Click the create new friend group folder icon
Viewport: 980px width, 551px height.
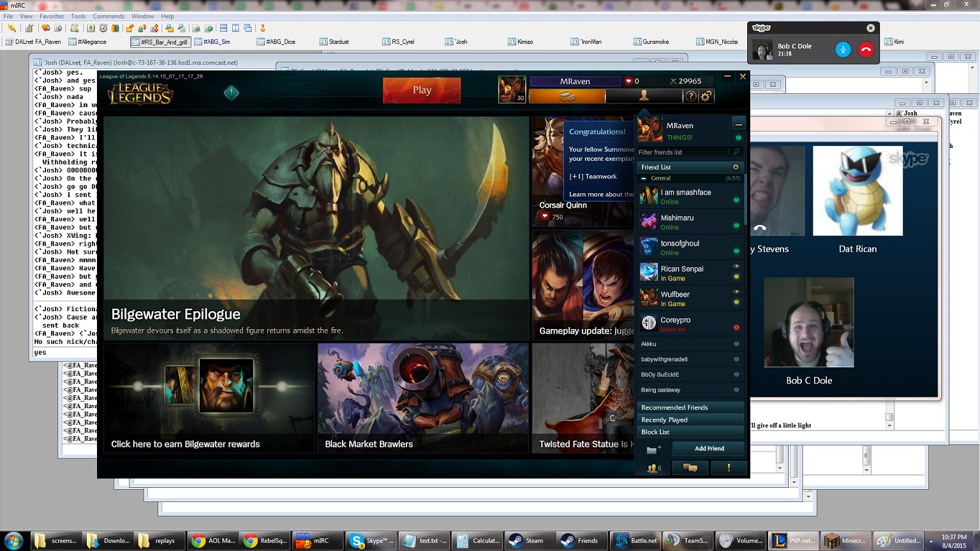(x=653, y=449)
